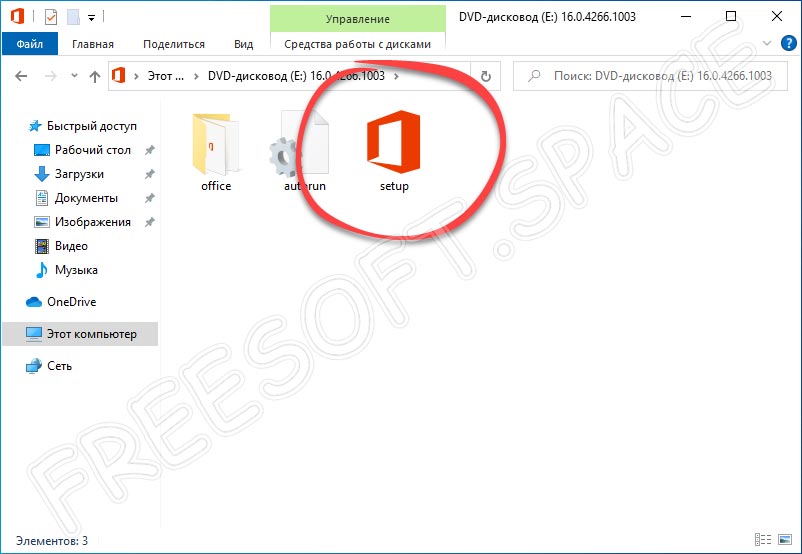Click the New folder icon in the title bar
Screen dimensions: 802x554
point(73,17)
